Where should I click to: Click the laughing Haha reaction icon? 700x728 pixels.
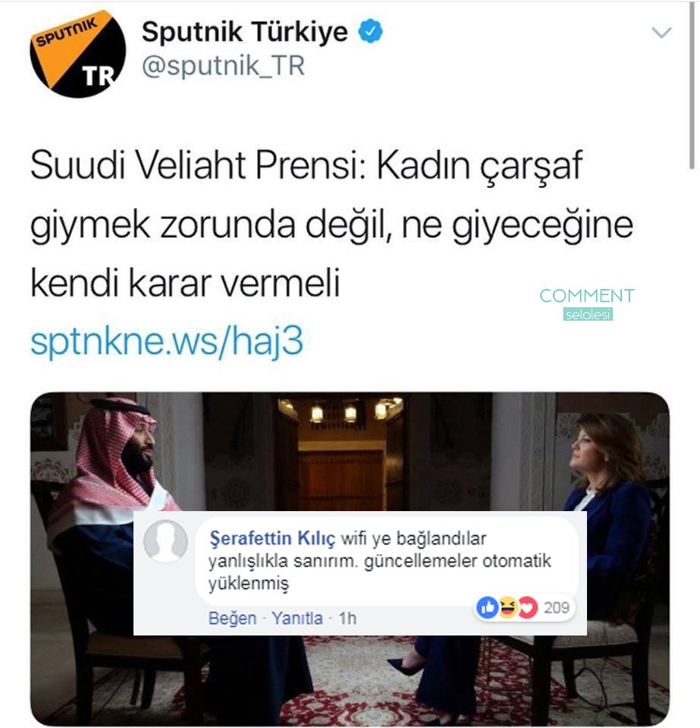click(x=507, y=607)
